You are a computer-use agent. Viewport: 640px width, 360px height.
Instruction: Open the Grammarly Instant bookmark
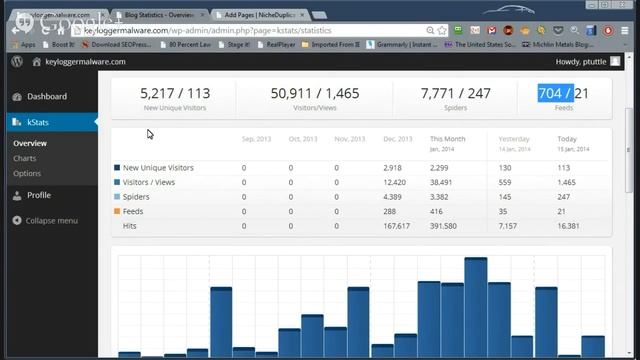point(402,44)
